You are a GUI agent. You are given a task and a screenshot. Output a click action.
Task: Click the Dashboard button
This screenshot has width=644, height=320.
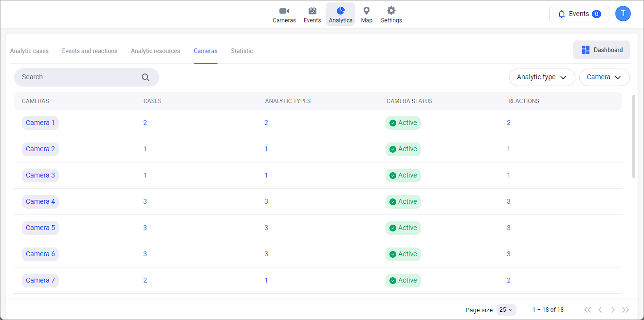tap(601, 50)
